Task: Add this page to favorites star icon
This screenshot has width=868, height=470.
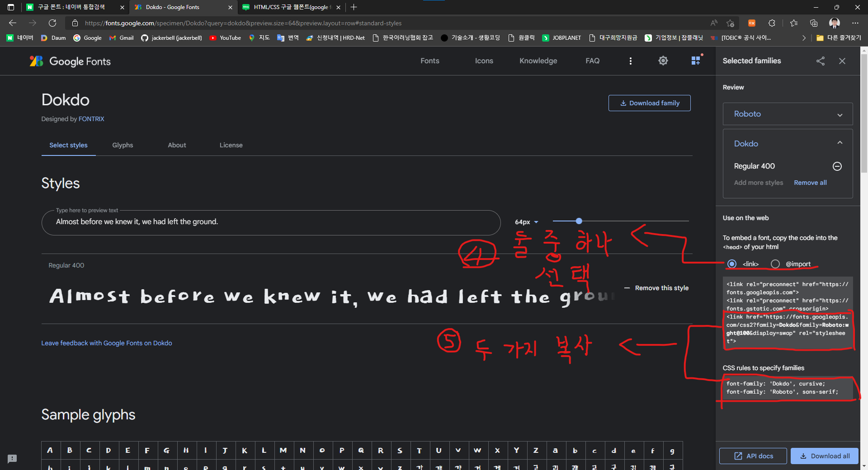Action: 730,23
